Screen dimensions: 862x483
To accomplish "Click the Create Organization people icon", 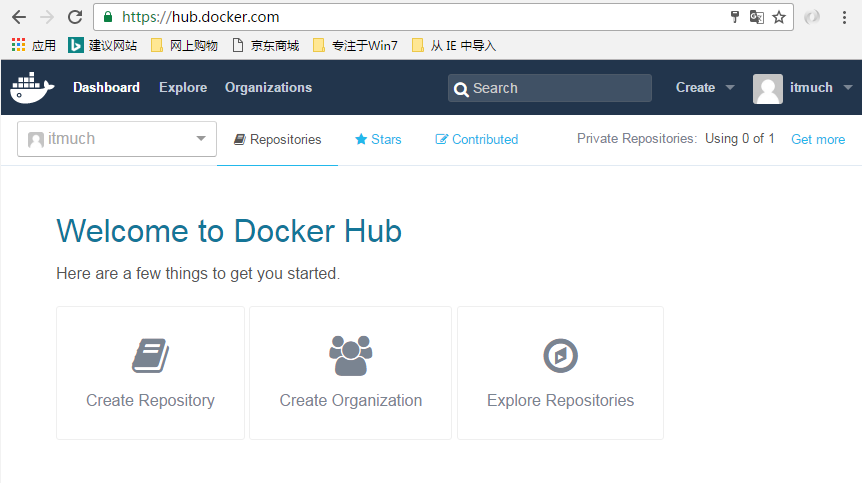I will [350, 355].
